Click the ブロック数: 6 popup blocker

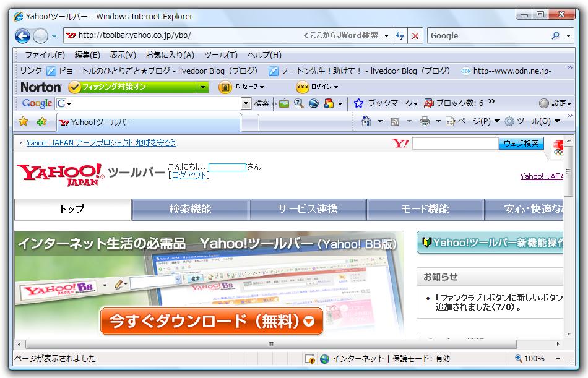pos(454,103)
